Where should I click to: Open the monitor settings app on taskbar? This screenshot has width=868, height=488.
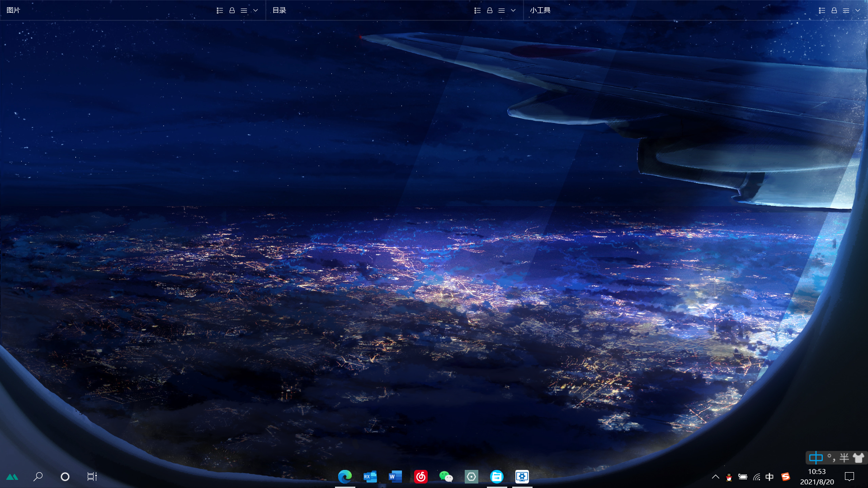point(522,476)
